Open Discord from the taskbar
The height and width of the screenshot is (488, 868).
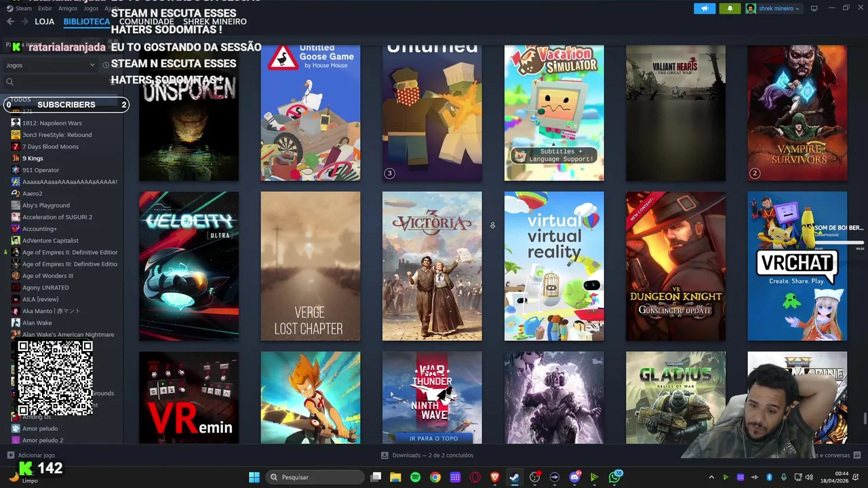(575, 477)
